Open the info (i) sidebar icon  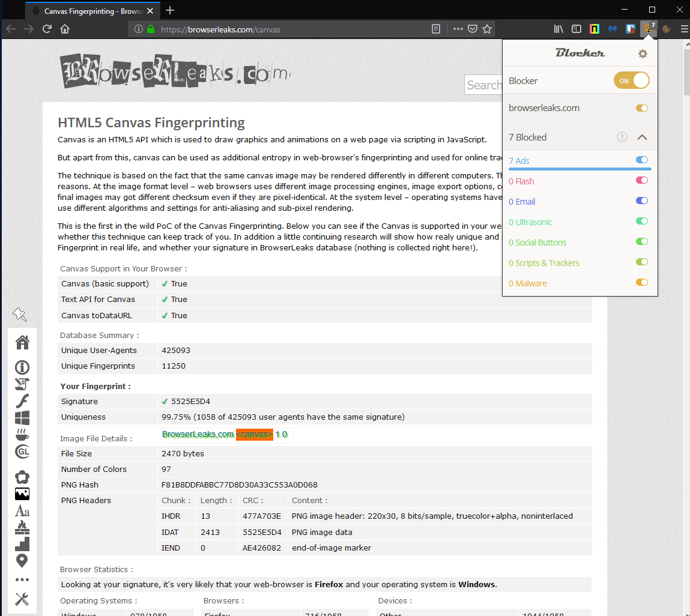tap(22, 367)
